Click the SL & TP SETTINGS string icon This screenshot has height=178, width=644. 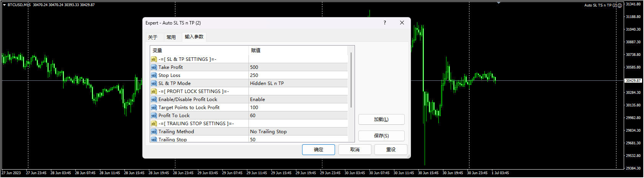[x=154, y=59]
